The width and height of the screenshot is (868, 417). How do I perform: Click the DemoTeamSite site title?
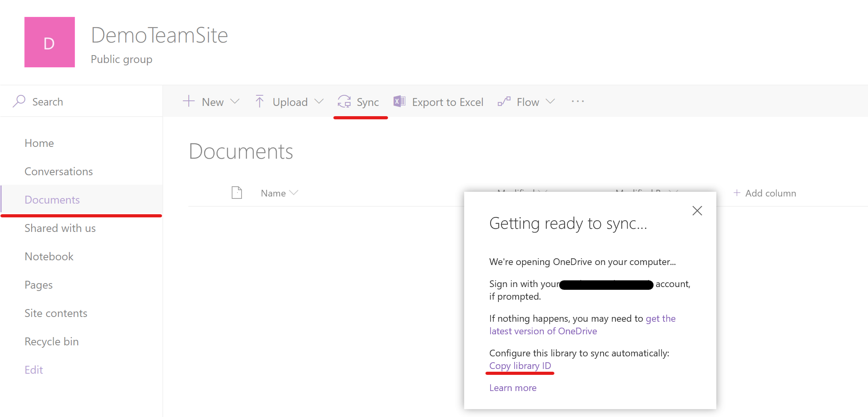point(160,35)
